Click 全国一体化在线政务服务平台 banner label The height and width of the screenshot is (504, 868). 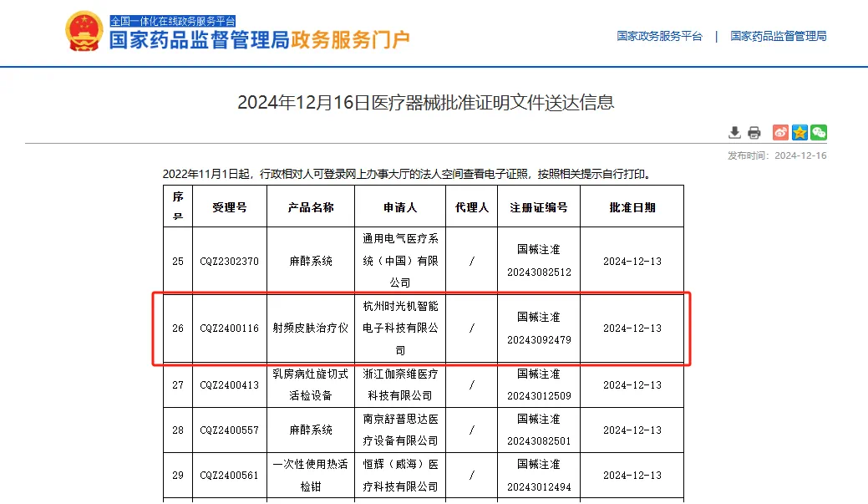pos(173,21)
